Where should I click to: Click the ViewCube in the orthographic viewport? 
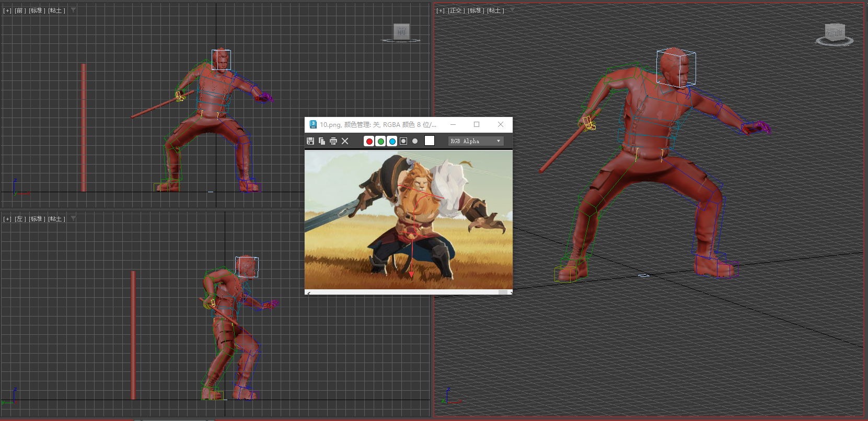click(x=835, y=33)
